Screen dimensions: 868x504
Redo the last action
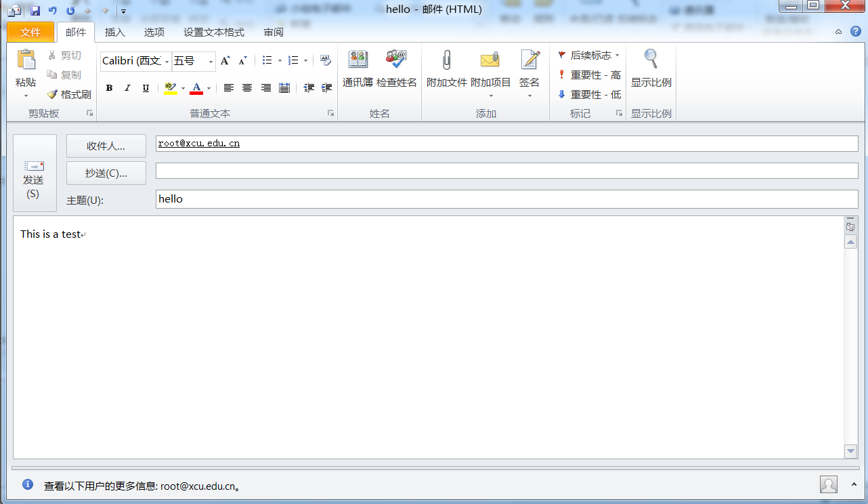(70, 11)
